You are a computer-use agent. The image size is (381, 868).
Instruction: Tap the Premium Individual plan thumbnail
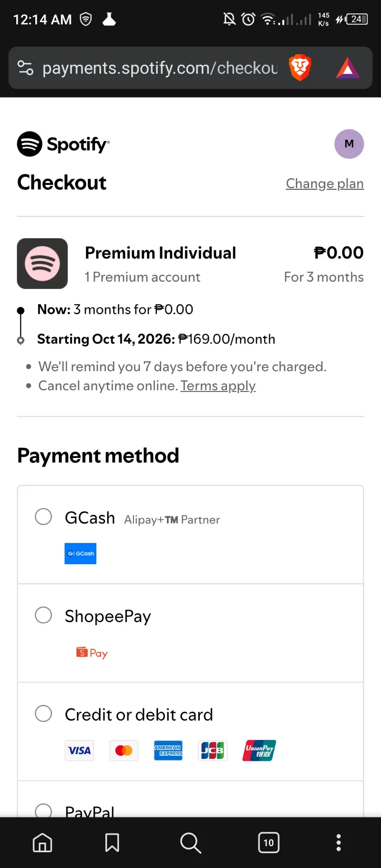[43, 264]
